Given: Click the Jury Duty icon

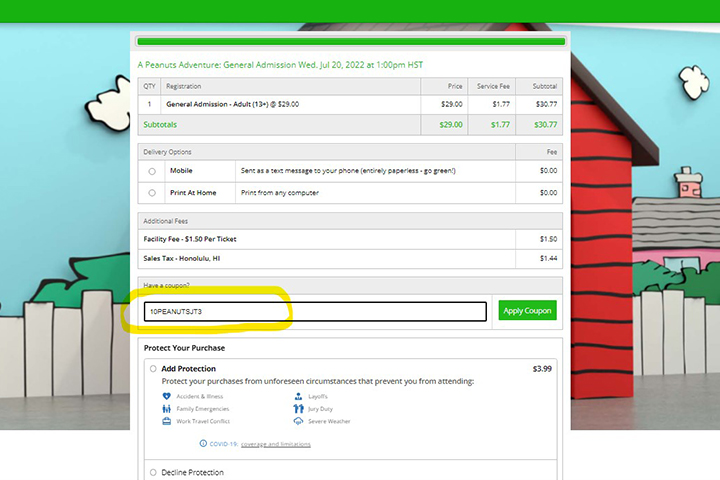Looking at the screenshot, I should coord(298,408).
